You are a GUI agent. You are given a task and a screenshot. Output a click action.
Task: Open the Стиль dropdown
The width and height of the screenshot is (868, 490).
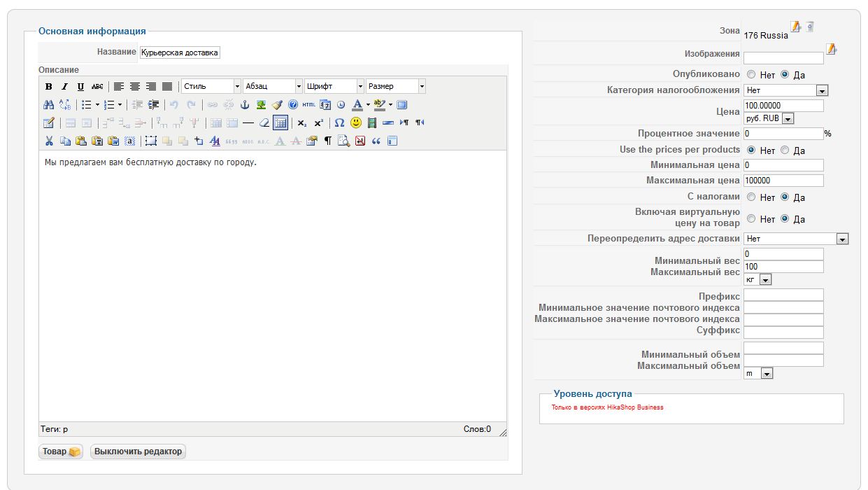[x=211, y=86]
